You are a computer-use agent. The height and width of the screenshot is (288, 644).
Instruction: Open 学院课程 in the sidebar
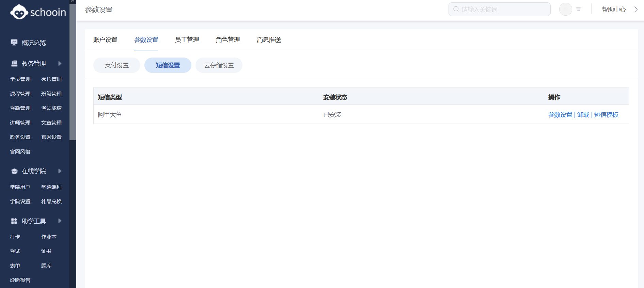point(51,187)
